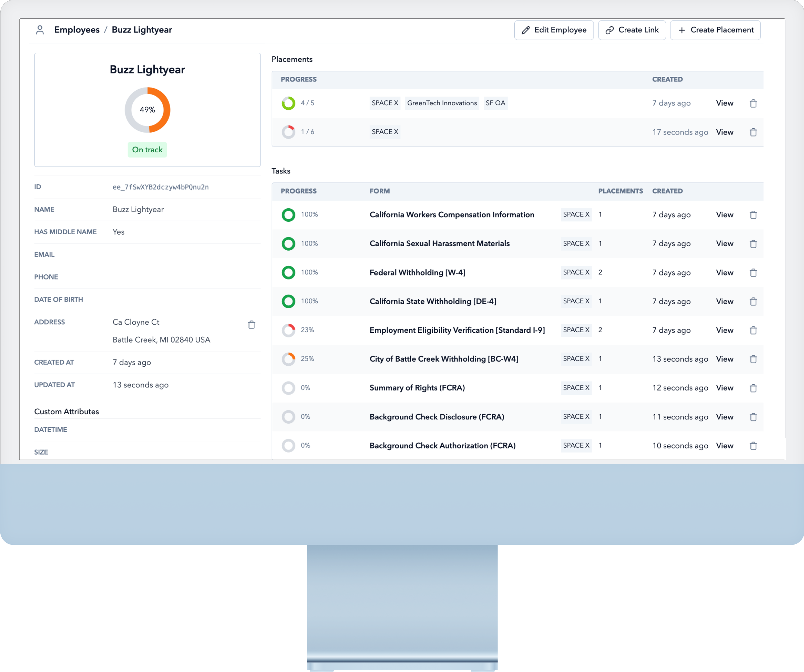The height and width of the screenshot is (672, 804).
Task: Click the green 4/5 progress ring
Action: pos(288,103)
